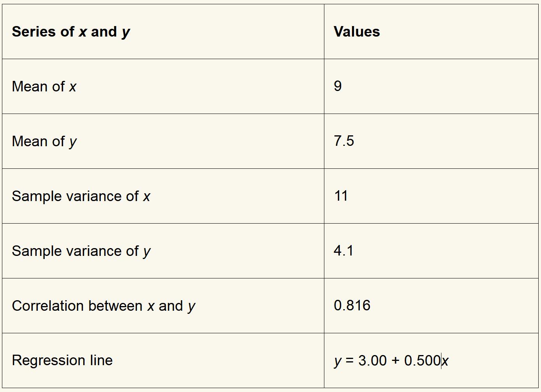Click the value 11 for variance of x
541x392 pixels.
(x=341, y=196)
